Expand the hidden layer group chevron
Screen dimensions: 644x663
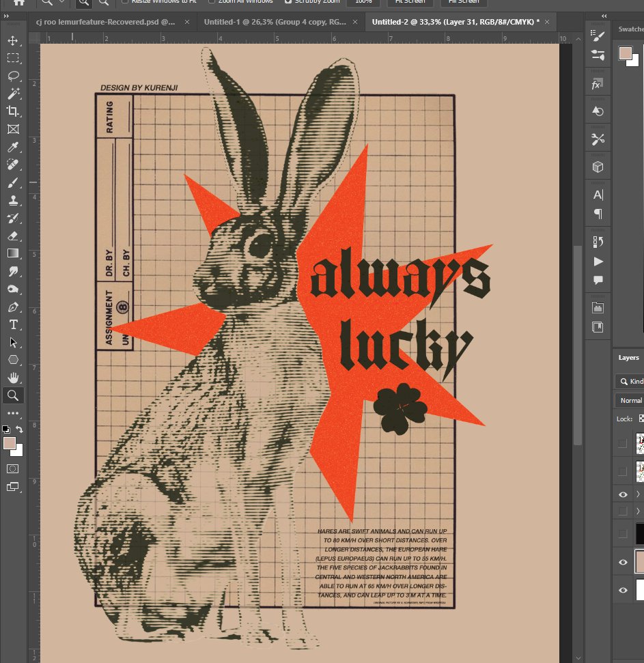(x=638, y=511)
